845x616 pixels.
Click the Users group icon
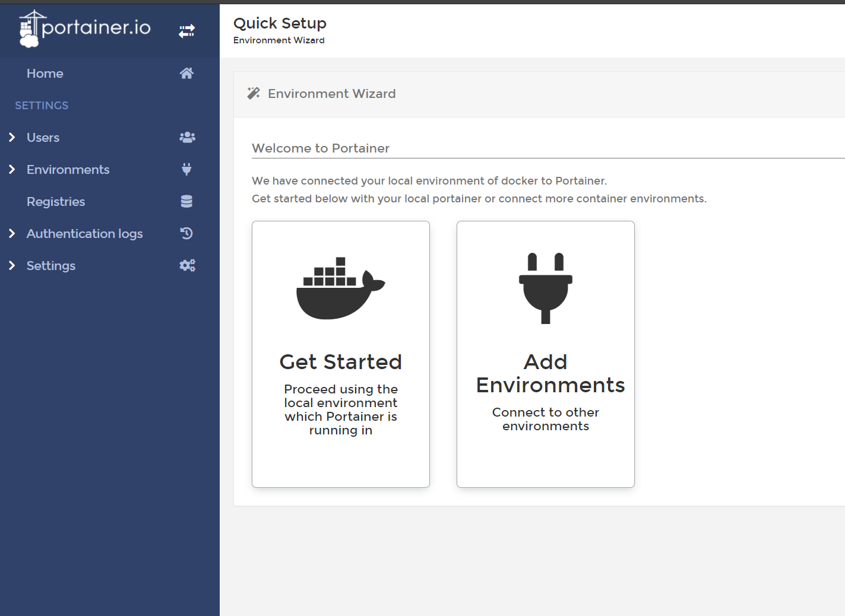point(187,137)
